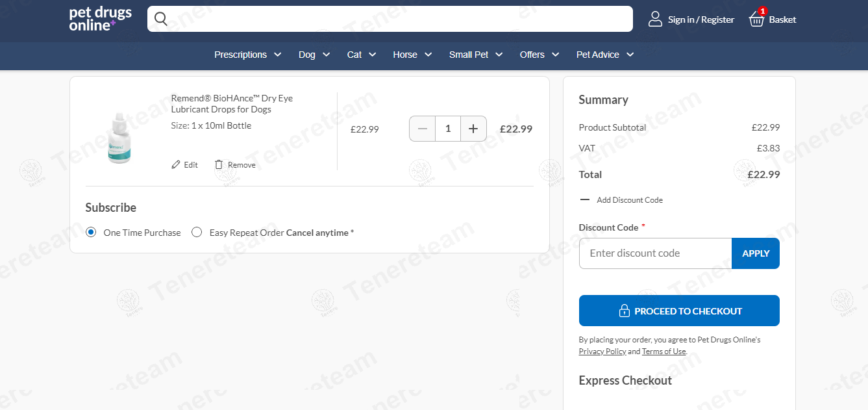Focus the discount code input field
Image resolution: width=868 pixels, height=410 pixels.
(x=655, y=253)
